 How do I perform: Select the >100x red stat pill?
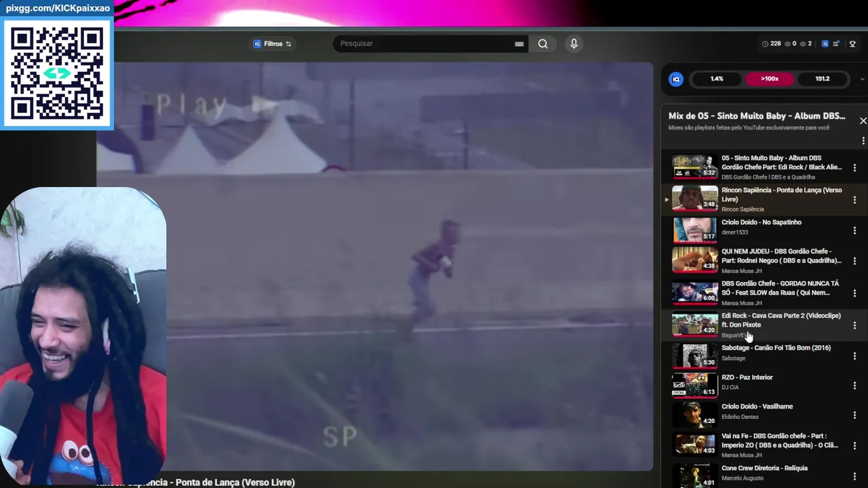[770, 79]
